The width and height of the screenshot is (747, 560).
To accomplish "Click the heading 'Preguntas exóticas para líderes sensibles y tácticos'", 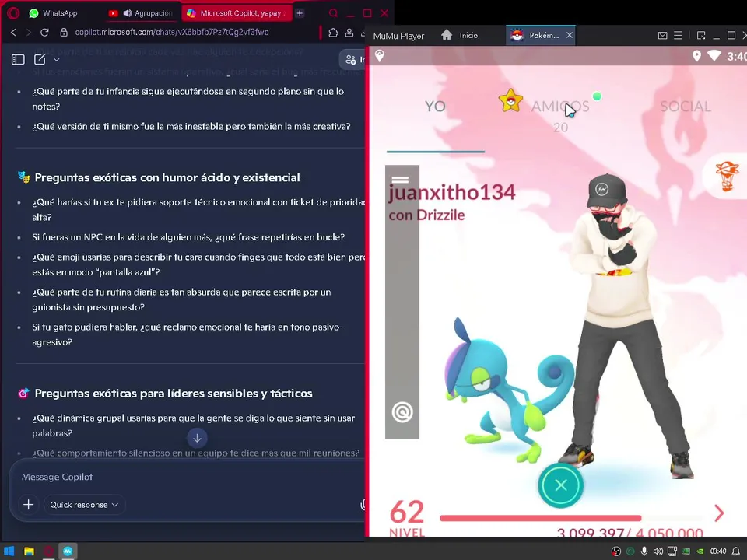I will coord(174,394).
